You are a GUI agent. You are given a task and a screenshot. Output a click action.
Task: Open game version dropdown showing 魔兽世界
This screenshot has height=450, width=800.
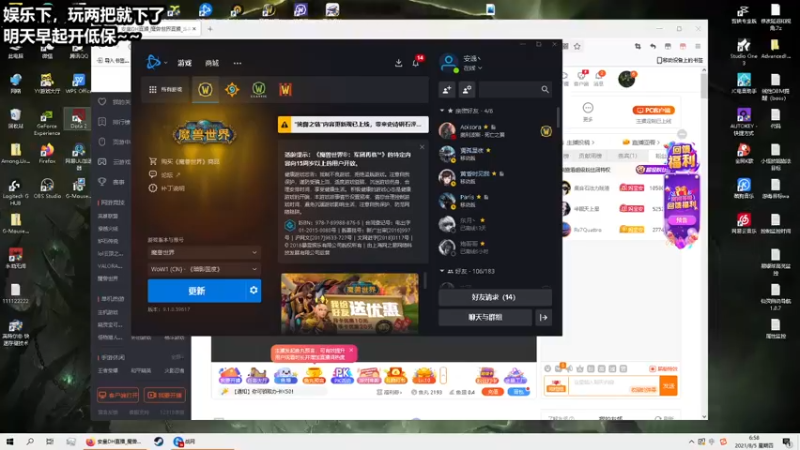204,253
